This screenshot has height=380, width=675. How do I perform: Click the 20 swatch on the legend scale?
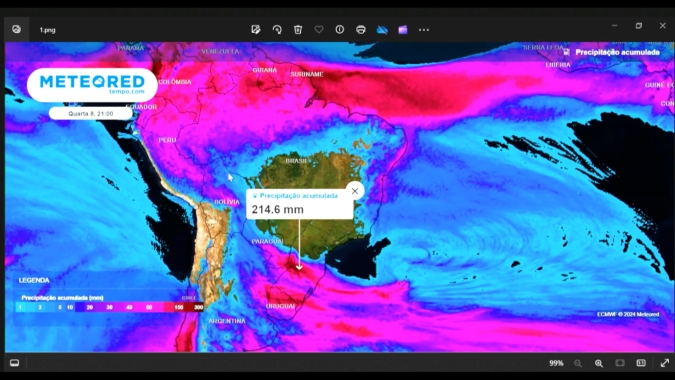(x=90, y=307)
